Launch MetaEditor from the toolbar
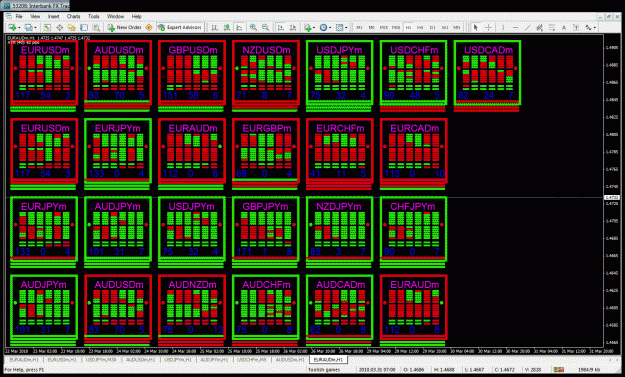625x377 pixels. click(x=149, y=27)
